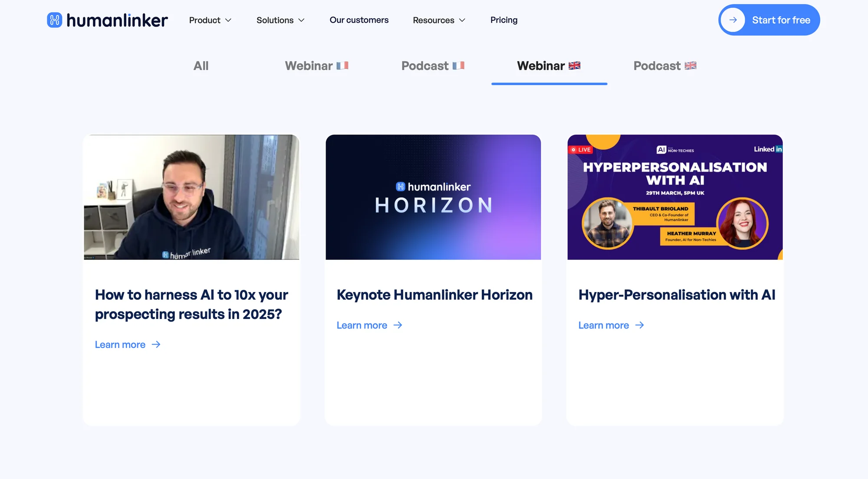The height and width of the screenshot is (479, 868).
Task: Click arrow next to Learn more under Hyper-Personalisation with AI
Action: (640, 325)
